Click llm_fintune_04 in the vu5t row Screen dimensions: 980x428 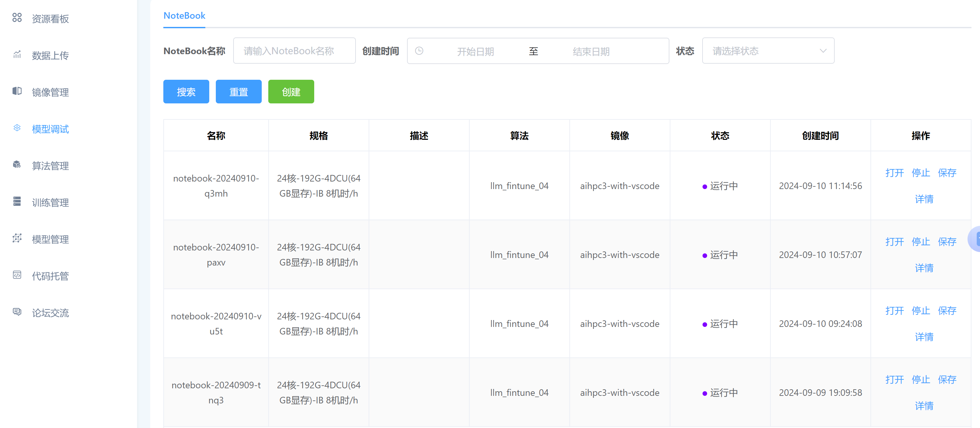point(519,324)
